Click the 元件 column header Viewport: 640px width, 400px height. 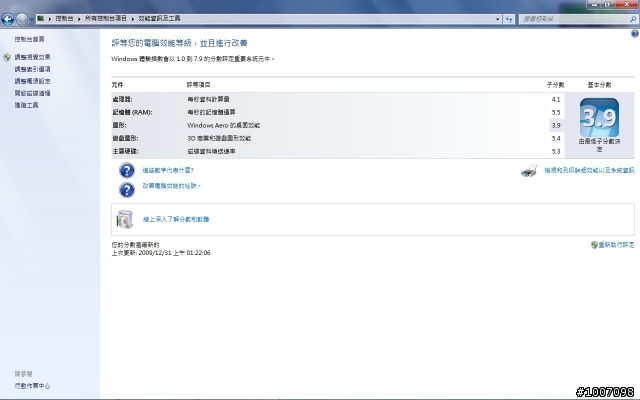(x=117, y=85)
